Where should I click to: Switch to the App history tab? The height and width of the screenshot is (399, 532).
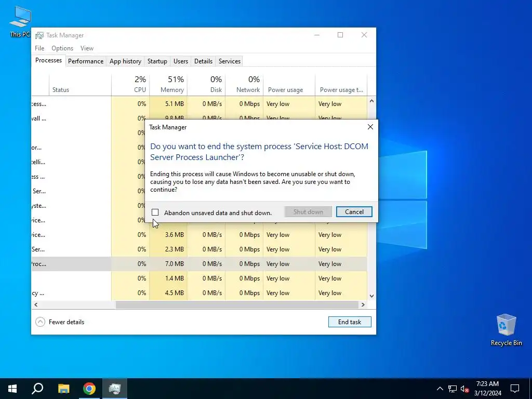[x=125, y=61]
